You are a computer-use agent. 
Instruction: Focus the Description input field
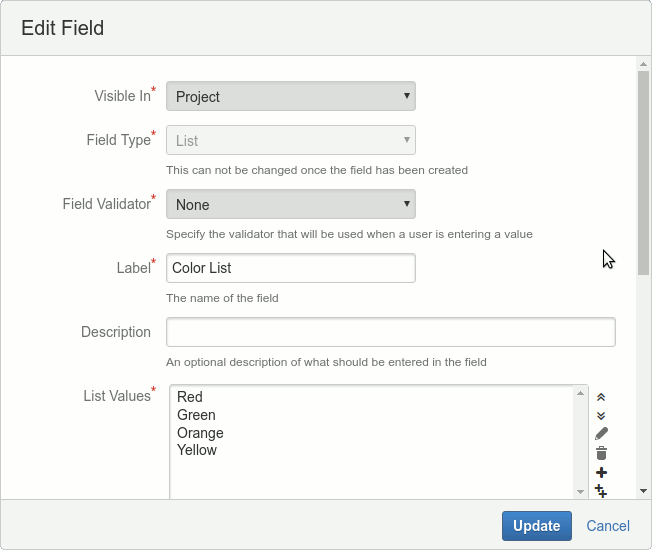(390, 332)
